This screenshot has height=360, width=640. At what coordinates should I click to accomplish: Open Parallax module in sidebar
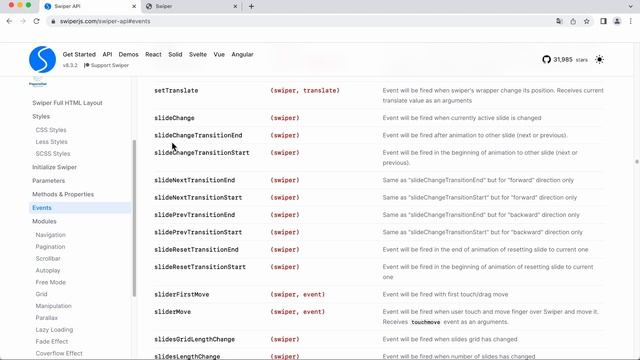point(47,318)
